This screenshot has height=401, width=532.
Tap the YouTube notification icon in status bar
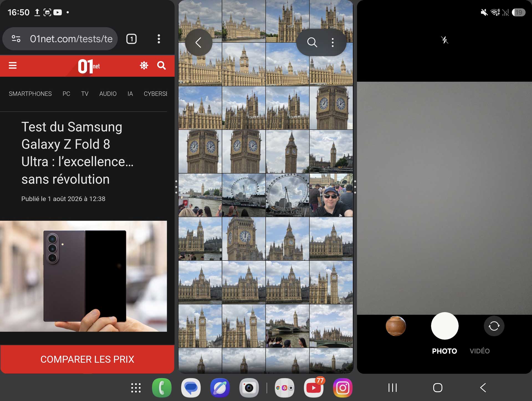57,12
